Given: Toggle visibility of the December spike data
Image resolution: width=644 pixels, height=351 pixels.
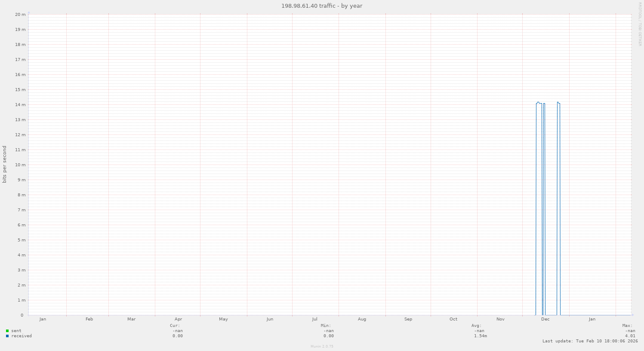Looking at the screenshot, I should coord(538,172).
